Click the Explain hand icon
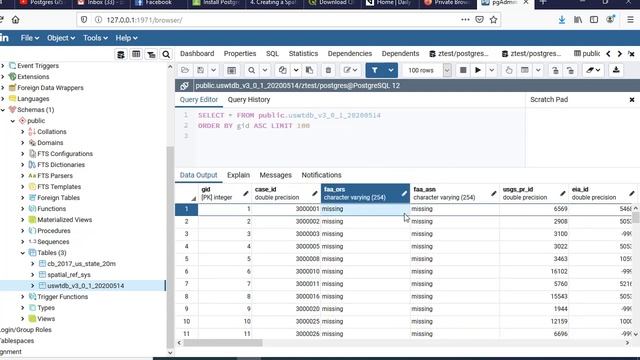The height and width of the screenshot is (360, 640). 509,70
